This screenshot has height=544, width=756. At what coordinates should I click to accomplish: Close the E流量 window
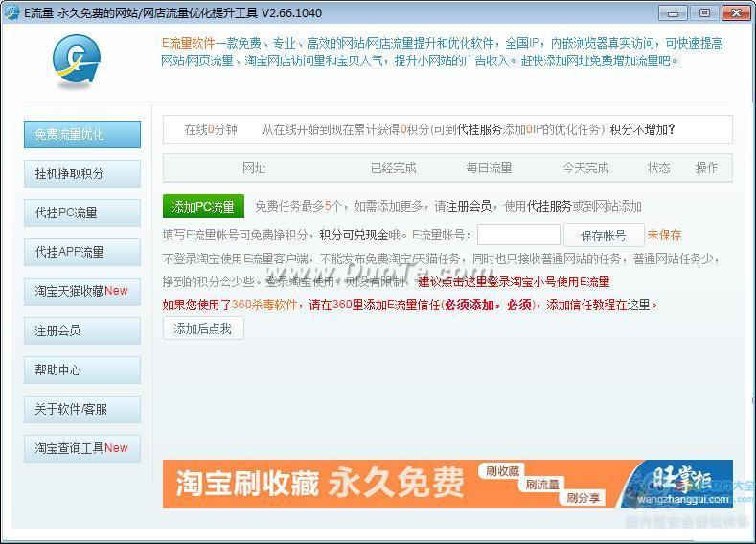[x=734, y=12]
